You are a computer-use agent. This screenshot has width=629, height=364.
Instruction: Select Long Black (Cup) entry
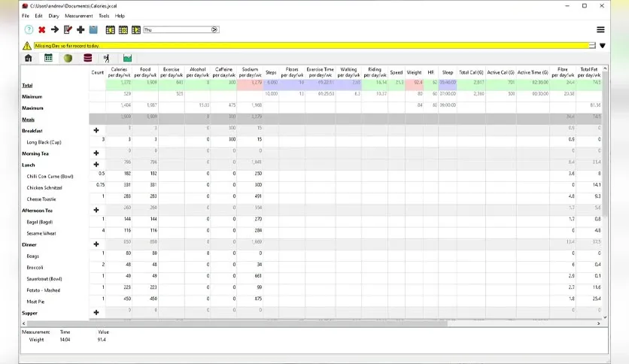[44, 142]
